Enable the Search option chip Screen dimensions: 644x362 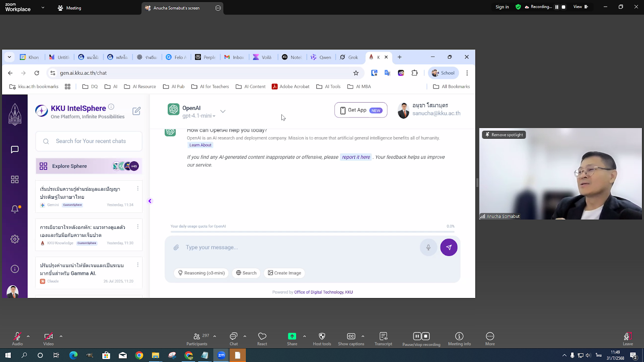(x=246, y=273)
